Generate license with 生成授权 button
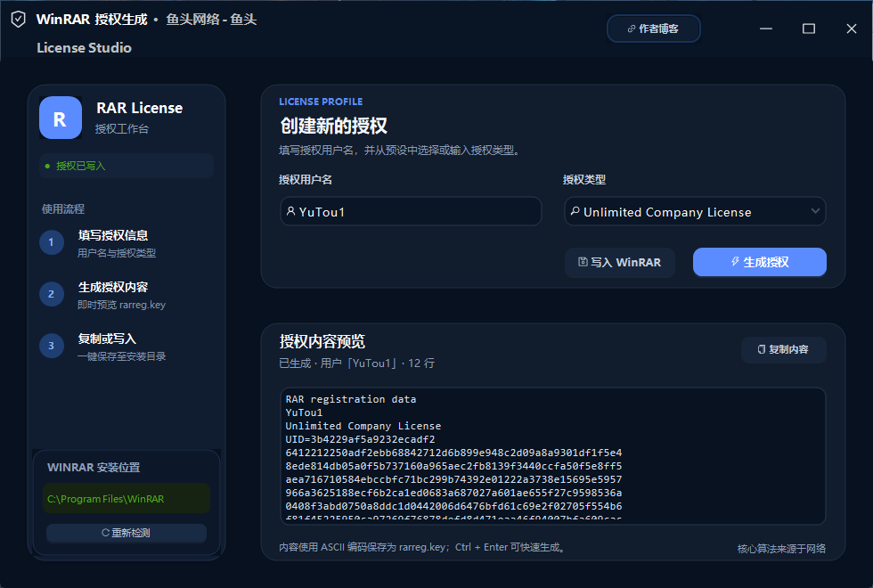This screenshot has height=588, width=873. pyautogui.click(x=759, y=262)
